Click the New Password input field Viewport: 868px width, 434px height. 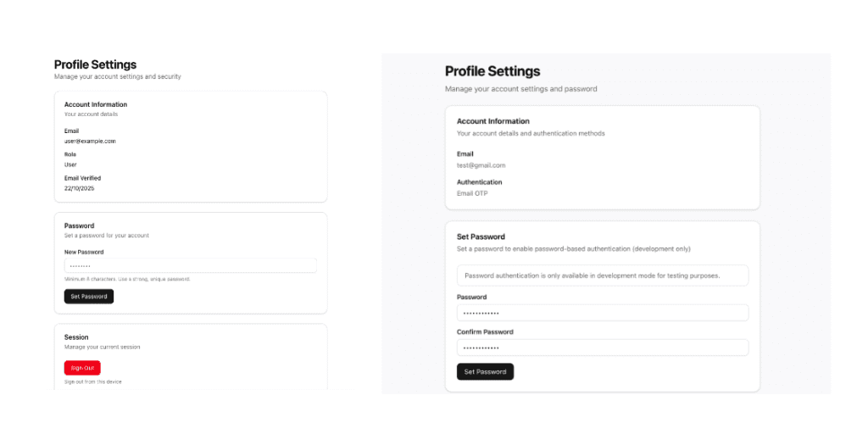tap(190, 265)
